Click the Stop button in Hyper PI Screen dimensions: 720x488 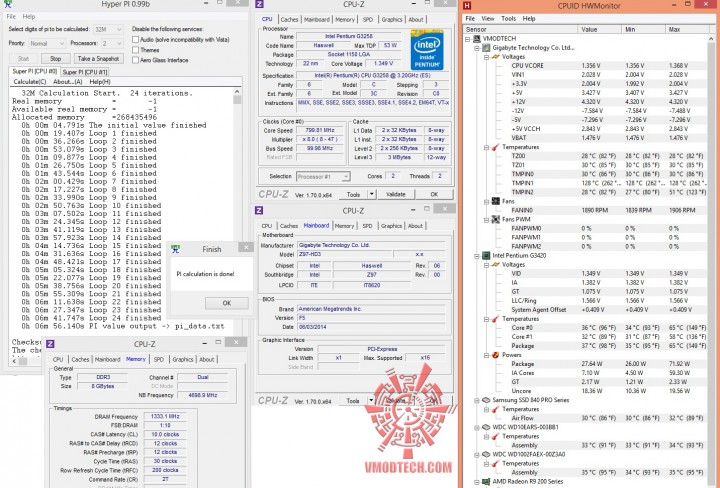point(56,59)
